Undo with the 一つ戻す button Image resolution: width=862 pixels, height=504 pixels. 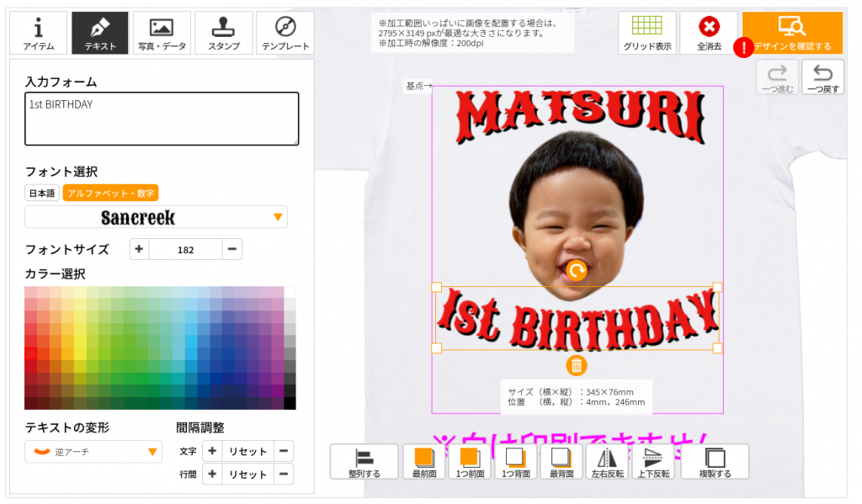[x=822, y=77]
